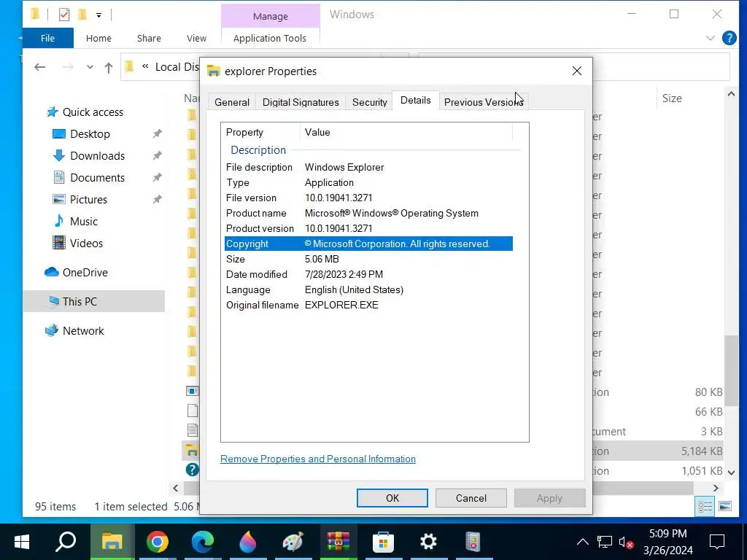
Task: Open the Customize Quick Access Toolbar dropdown
Action: pyautogui.click(x=98, y=15)
